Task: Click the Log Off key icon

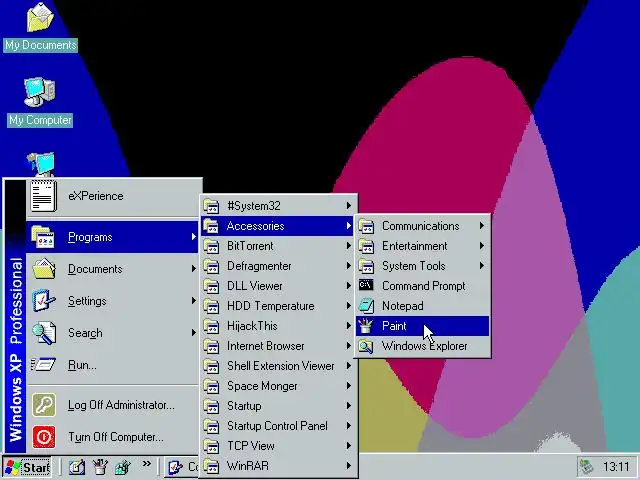Action: coord(44,404)
